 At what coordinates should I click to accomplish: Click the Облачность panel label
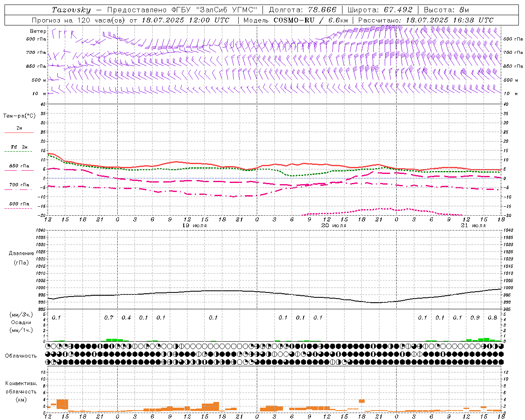[21, 356]
